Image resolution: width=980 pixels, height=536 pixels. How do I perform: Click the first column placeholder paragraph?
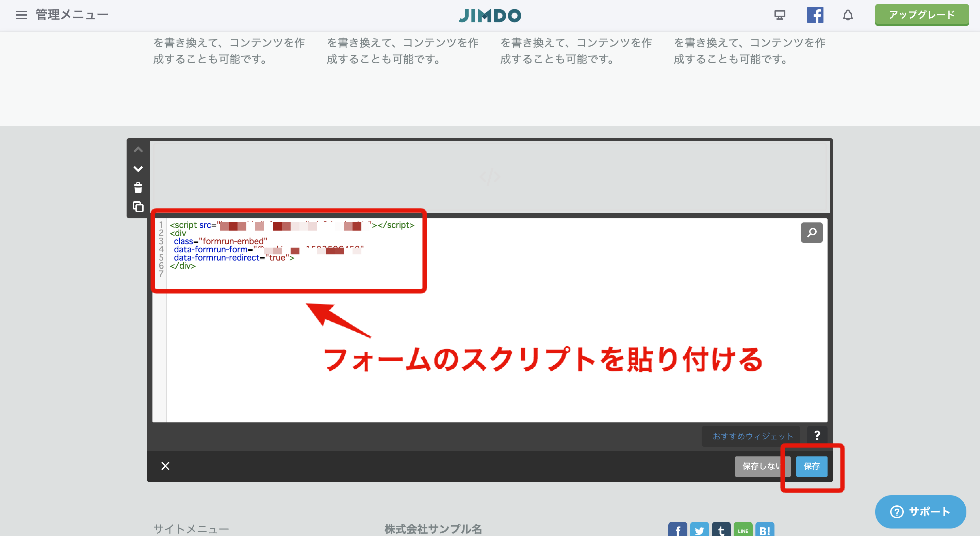tap(229, 51)
